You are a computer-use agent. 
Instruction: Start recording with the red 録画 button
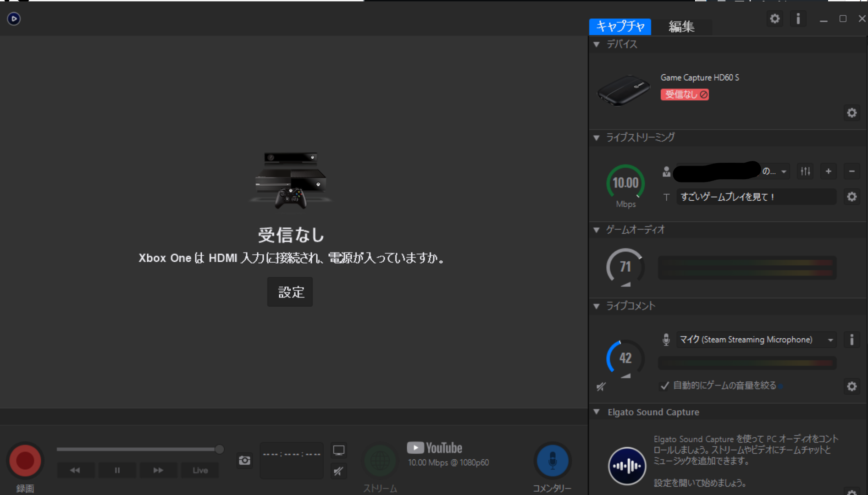pos(25,461)
